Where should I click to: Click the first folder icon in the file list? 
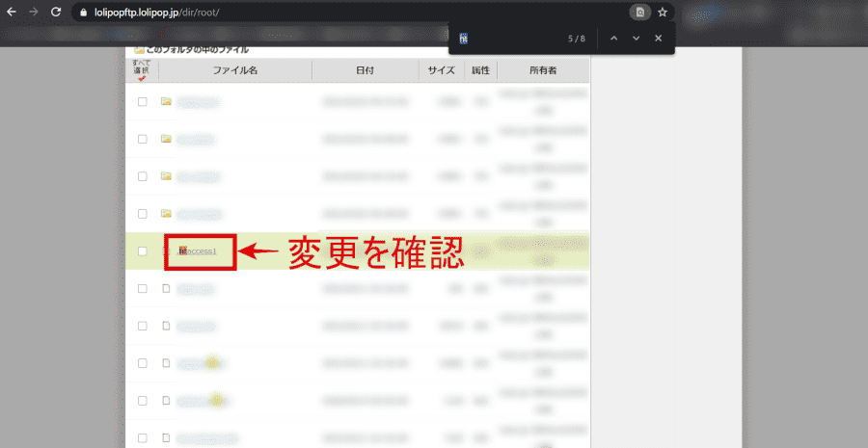click(x=166, y=101)
